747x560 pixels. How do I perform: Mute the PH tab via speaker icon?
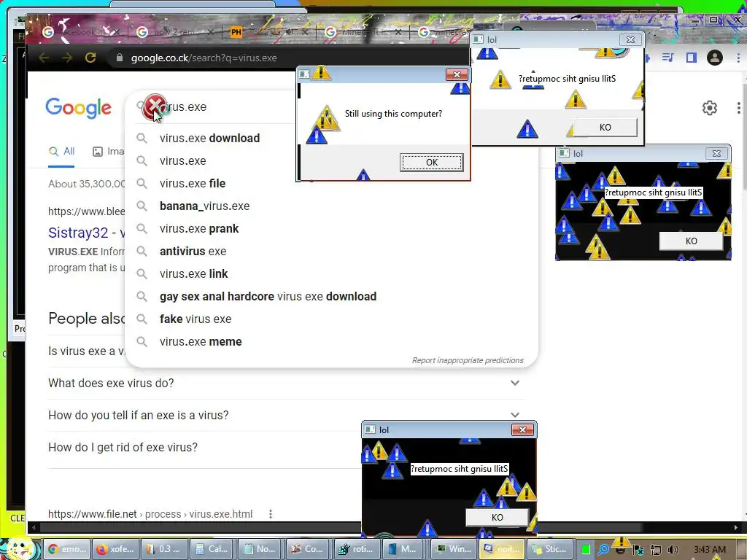click(288, 32)
